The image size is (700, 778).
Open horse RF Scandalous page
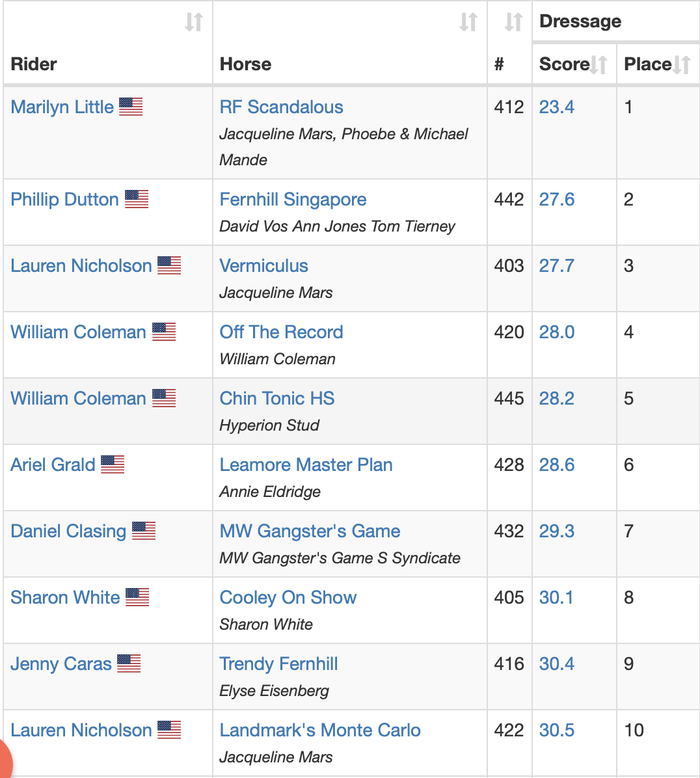(x=281, y=107)
